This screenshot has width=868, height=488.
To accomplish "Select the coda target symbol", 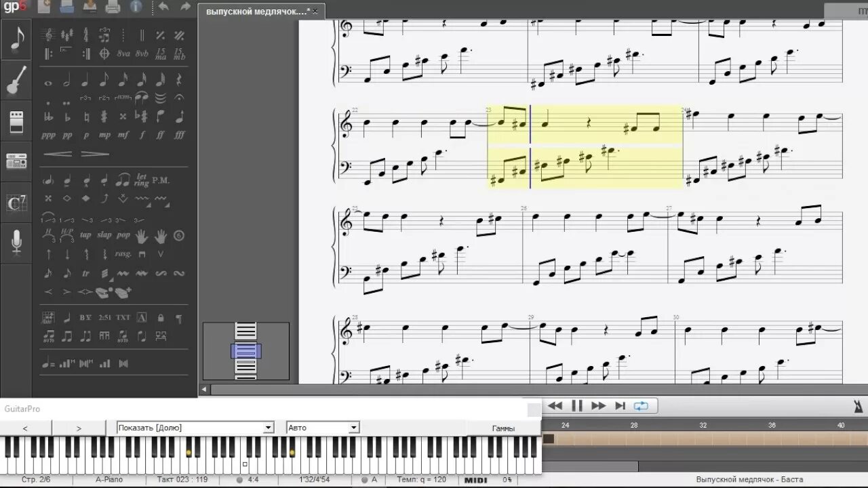I will coord(104,54).
